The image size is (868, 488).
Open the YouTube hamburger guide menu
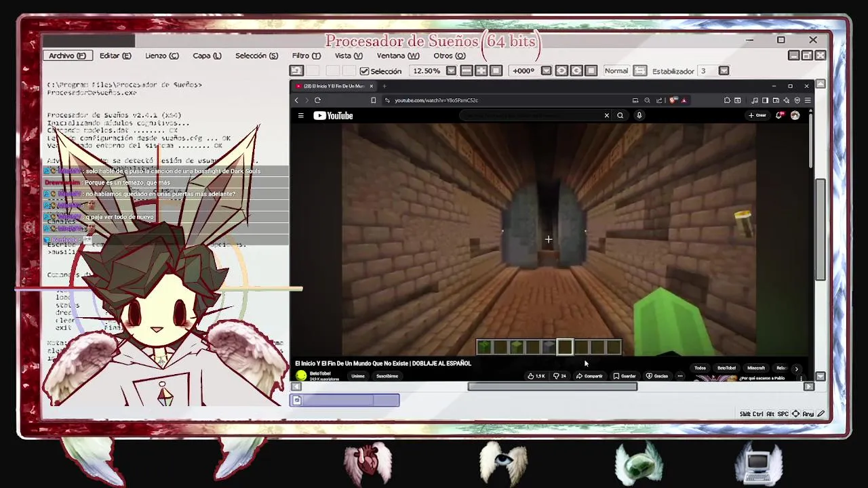click(x=300, y=116)
